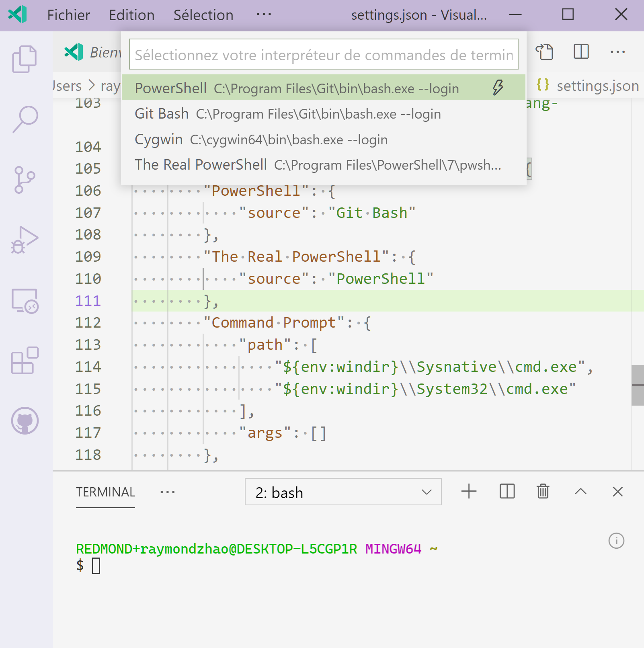
Task: Open the Run and Debug view
Action: (x=25, y=240)
